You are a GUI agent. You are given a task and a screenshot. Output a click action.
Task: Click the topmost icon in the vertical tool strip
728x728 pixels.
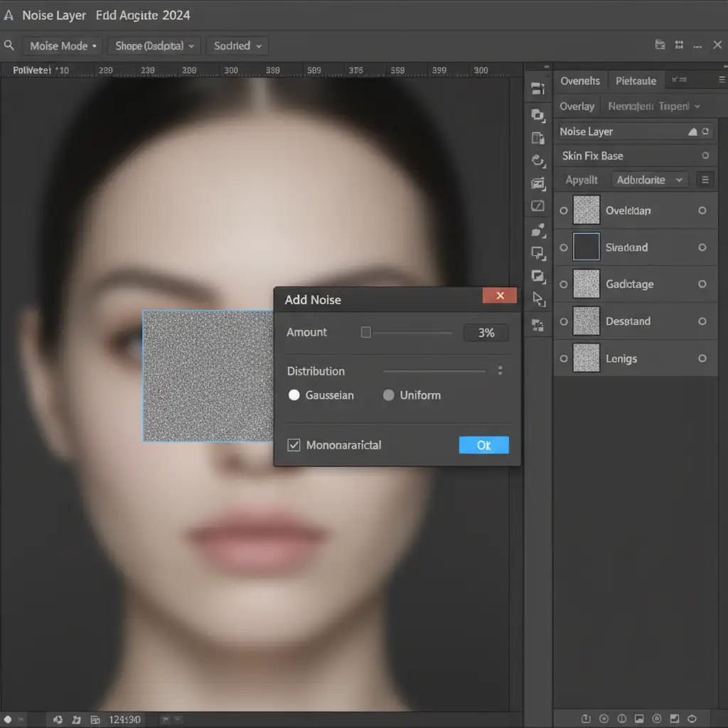[538, 89]
